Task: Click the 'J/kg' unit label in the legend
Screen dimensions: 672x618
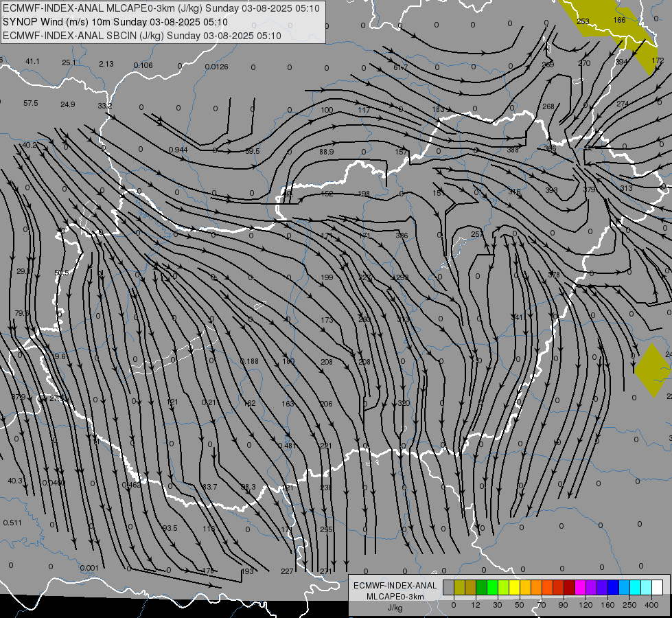Action: pyautogui.click(x=395, y=608)
